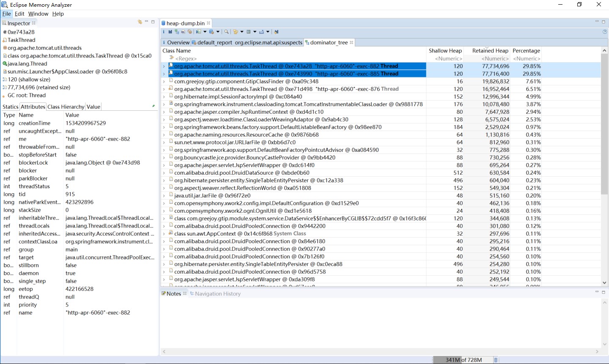Open the Navigation History tab

[215, 293]
